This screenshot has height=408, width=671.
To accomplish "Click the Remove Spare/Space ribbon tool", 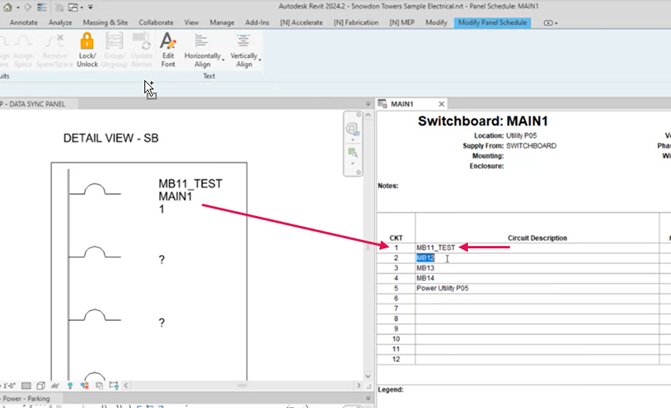I will [54, 50].
